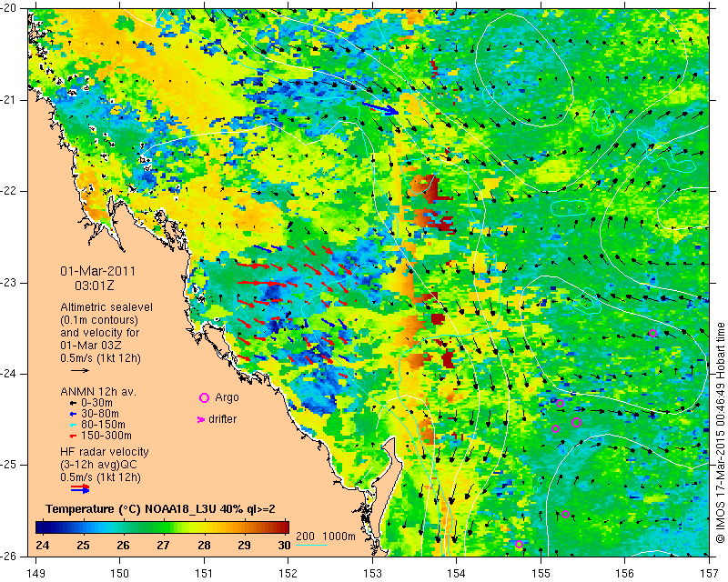Screen dimensions: 728x582
Task: Click the cyan 80-150m arrow legend symbol
Action: tap(73, 425)
